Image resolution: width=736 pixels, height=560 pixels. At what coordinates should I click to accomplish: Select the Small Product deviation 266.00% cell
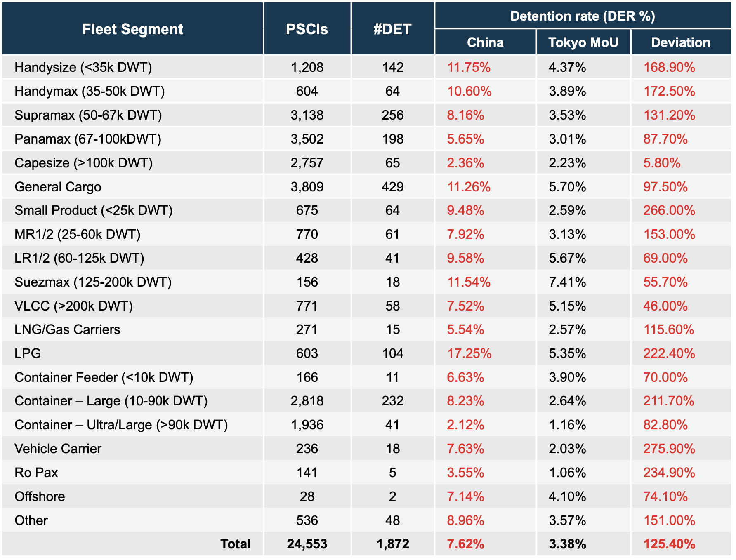669,210
